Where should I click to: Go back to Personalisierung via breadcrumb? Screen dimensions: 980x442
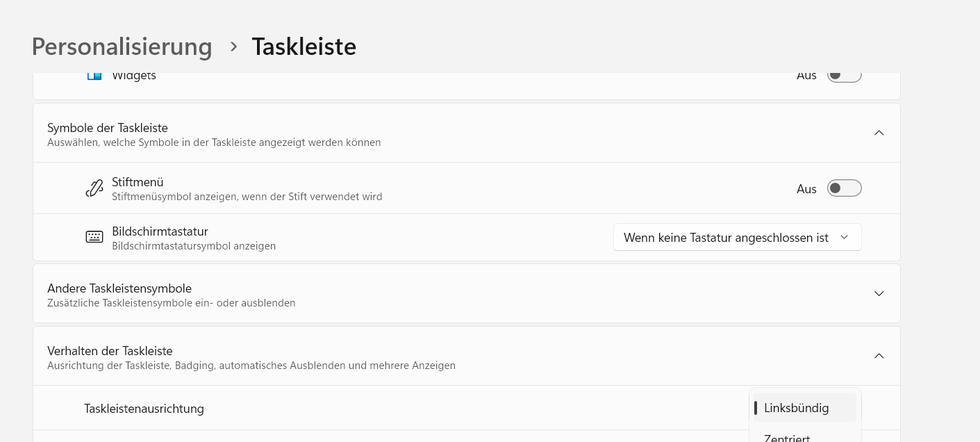tap(122, 47)
